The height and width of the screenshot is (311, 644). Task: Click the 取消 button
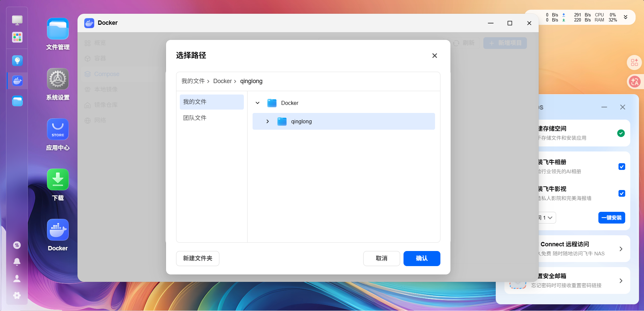tap(381, 258)
